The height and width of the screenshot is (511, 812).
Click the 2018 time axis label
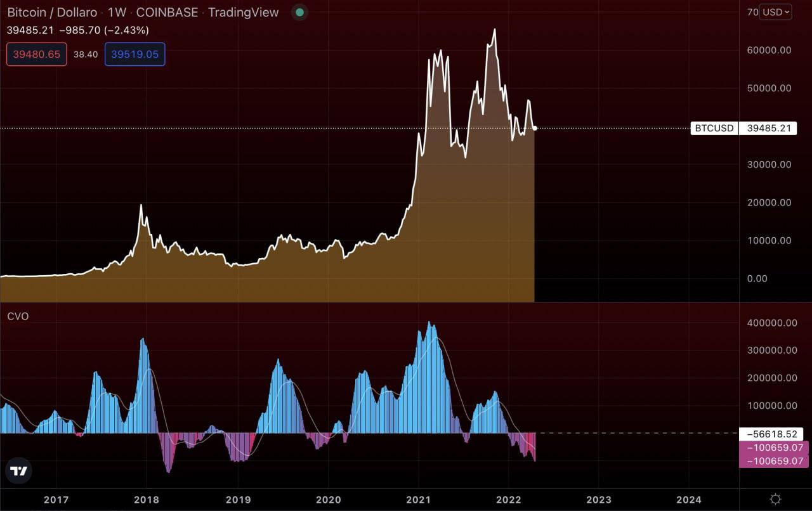(x=147, y=500)
